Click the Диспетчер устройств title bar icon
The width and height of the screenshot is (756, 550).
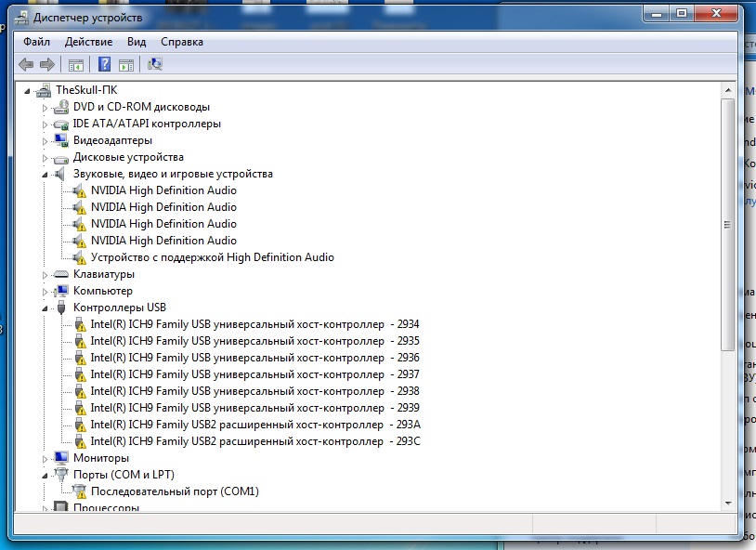click(21, 18)
